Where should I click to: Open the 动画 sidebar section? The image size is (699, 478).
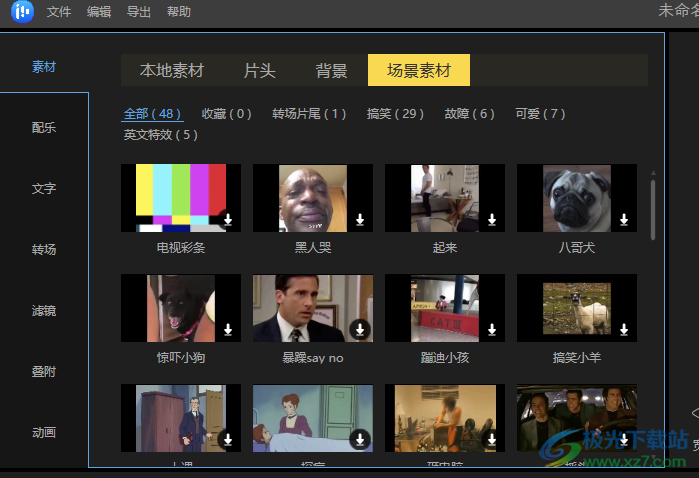[x=44, y=432]
